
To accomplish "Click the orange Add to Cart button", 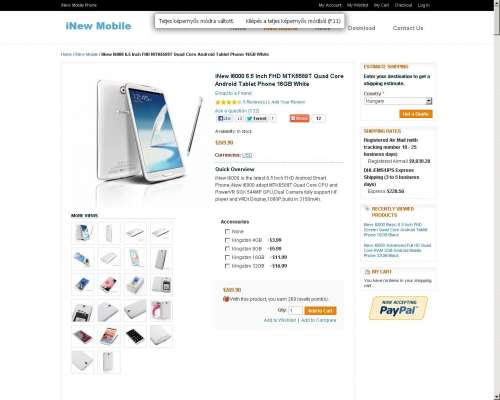I will 320,311.
